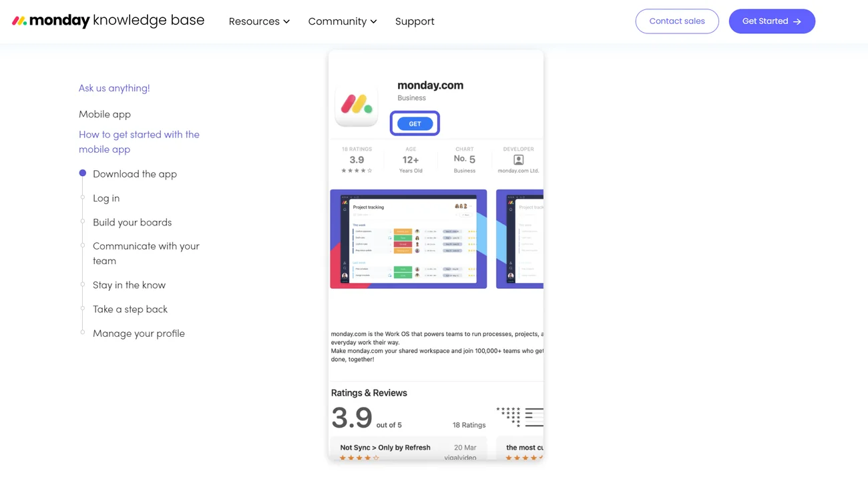Open the Support menu item

pos(415,21)
